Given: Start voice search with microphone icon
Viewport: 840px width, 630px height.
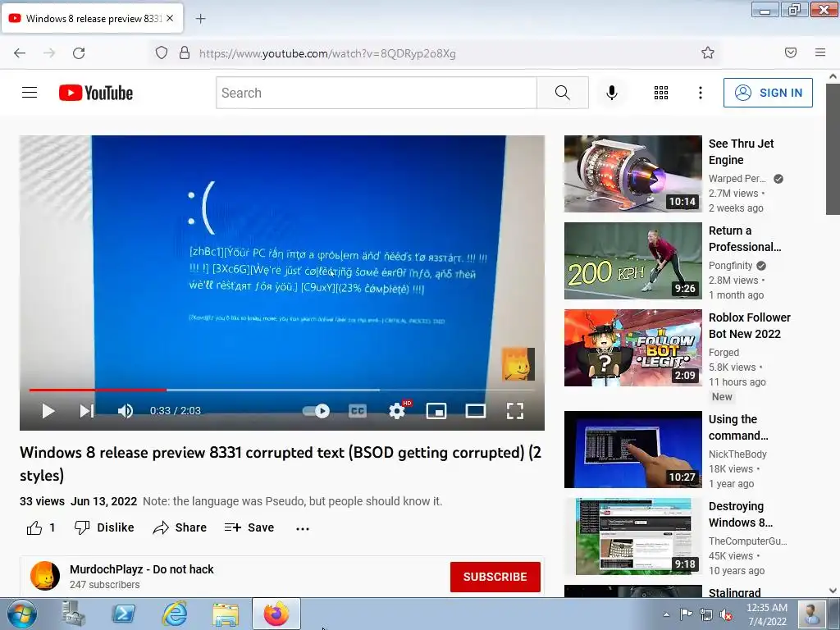Looking at the screenshot, I should pyautogui.click(x=612, y=93).
